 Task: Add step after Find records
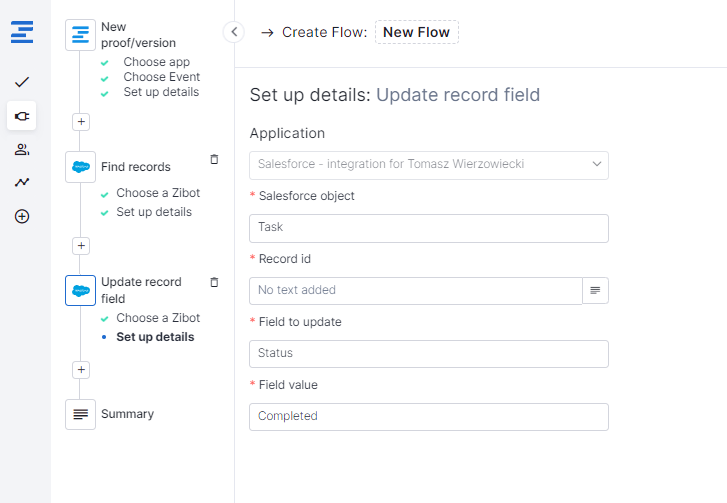(x=81, y=246)
